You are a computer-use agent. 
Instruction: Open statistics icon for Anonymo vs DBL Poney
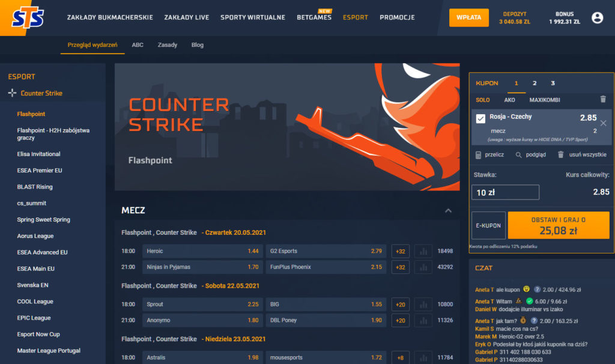[x=423, y=321]
